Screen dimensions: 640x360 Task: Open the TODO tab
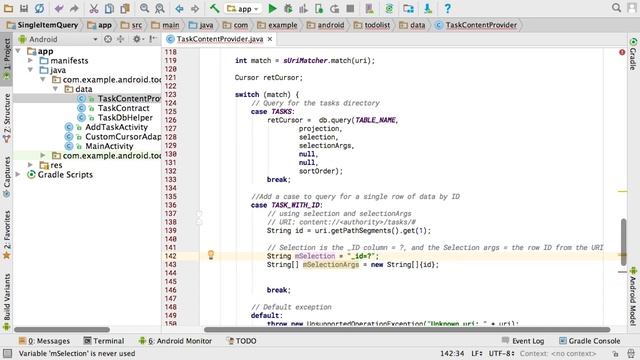pos(241,341)
